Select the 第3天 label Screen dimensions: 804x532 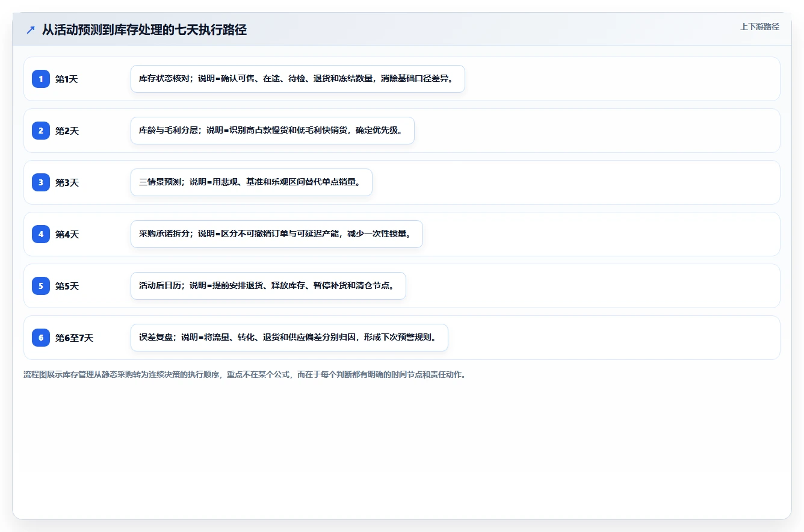(x=67, y=182)
